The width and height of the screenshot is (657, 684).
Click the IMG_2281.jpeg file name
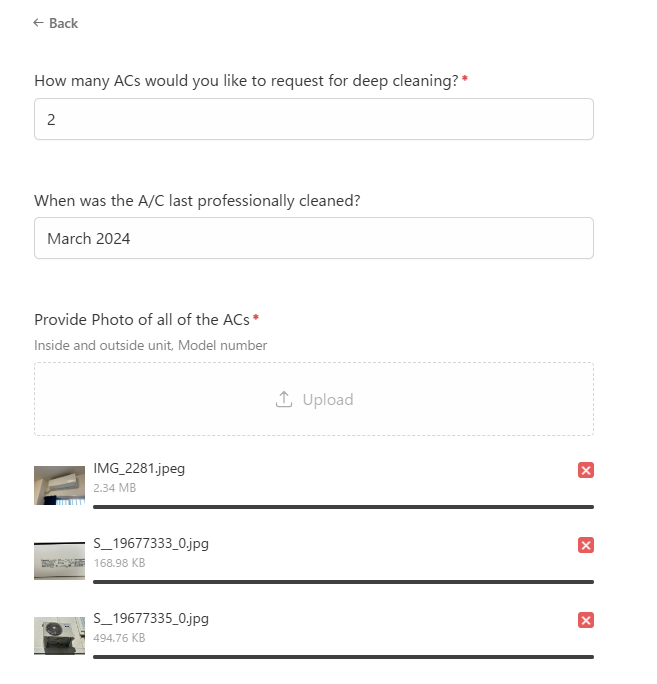coord(139,468)
